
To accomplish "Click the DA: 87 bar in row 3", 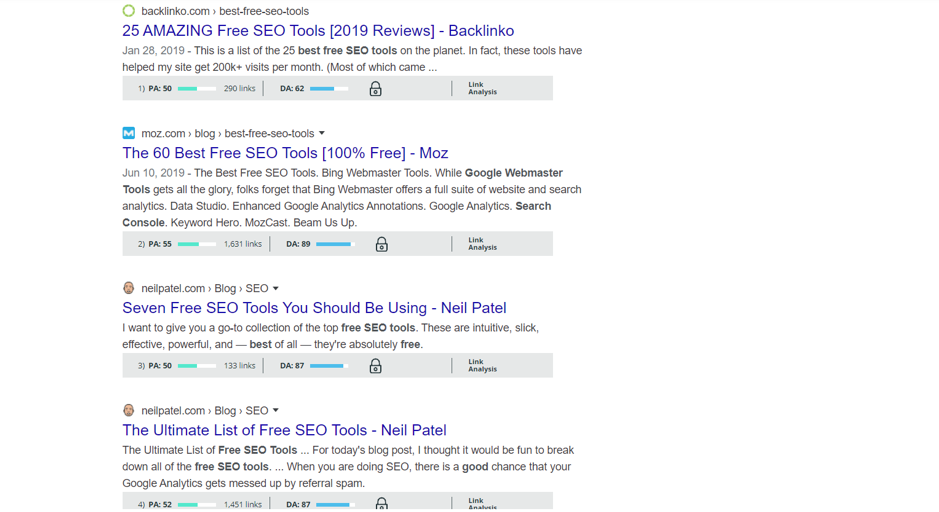I will [329, 366].
